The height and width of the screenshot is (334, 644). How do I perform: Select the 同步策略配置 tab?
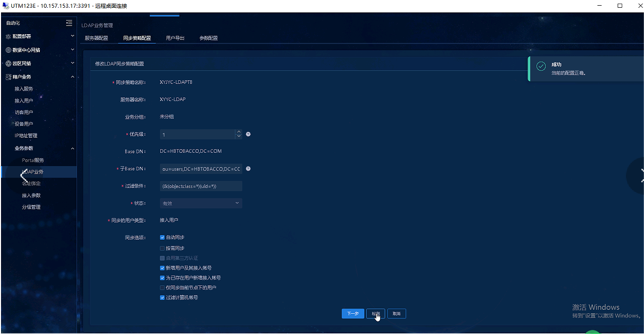[137, 38]
